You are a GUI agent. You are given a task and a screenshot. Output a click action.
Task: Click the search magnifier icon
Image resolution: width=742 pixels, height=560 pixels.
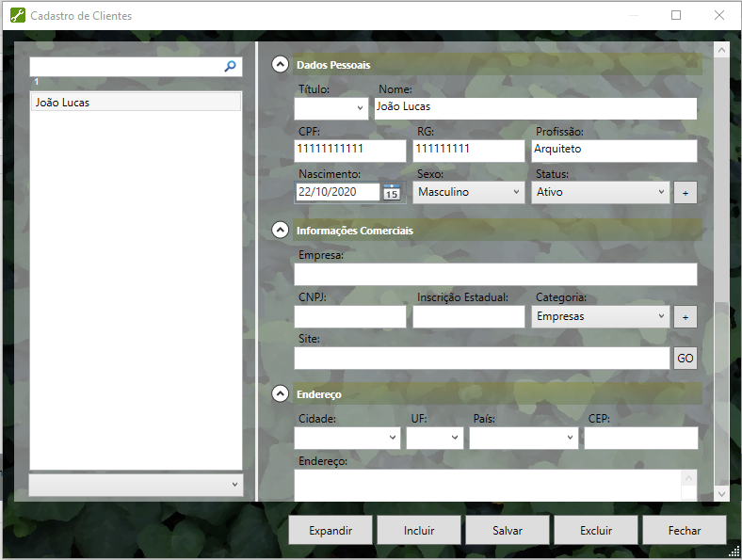(x=229, y=67)
